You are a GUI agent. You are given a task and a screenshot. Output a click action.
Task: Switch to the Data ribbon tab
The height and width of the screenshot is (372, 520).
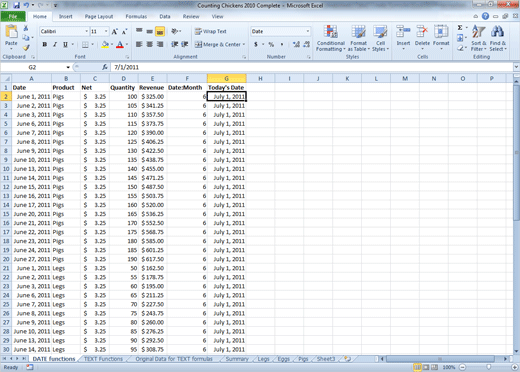[165, 16]
